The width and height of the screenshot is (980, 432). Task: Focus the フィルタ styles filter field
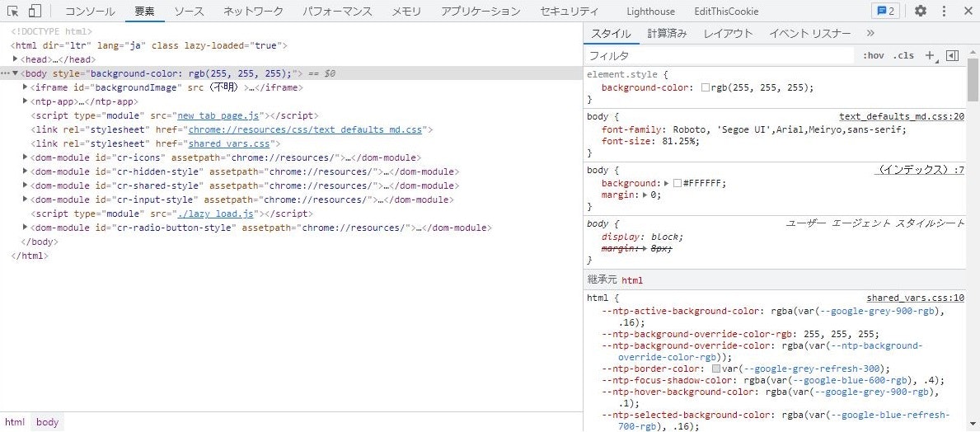click(719, 55)
